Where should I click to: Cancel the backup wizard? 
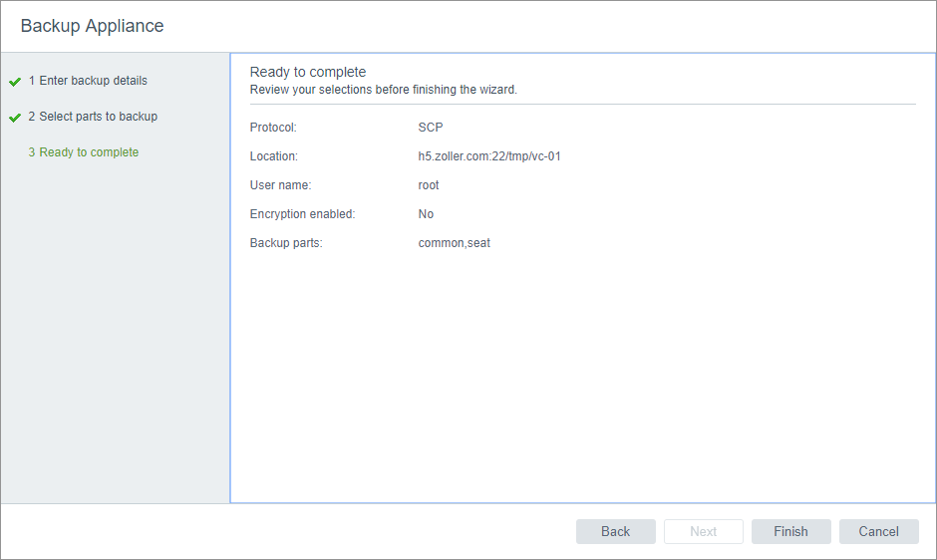(x=878, y=532)
